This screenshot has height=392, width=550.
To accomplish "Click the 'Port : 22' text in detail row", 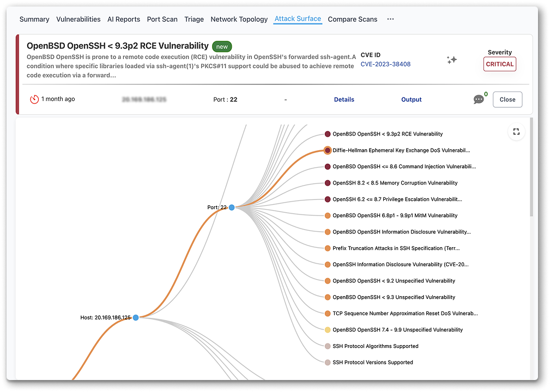I will point(225,100).
